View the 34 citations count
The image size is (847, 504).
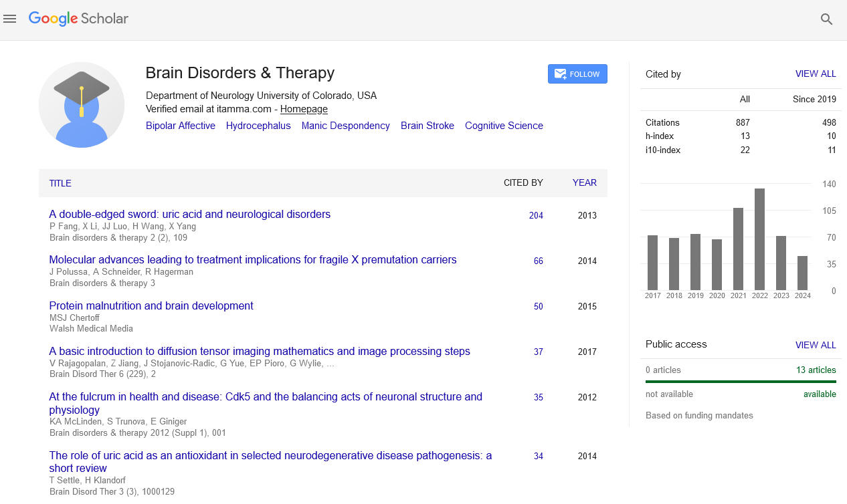click(x=539, y=456)
